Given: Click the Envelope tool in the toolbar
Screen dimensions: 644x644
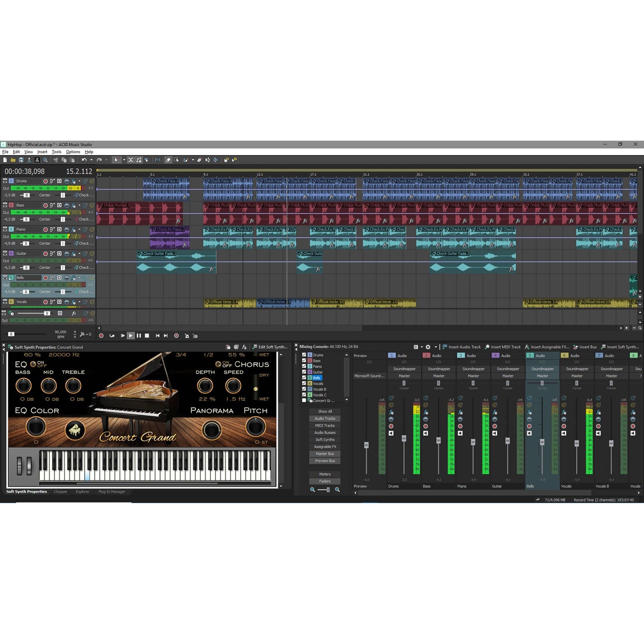Looking at the screenshot, I should point(186,160).
